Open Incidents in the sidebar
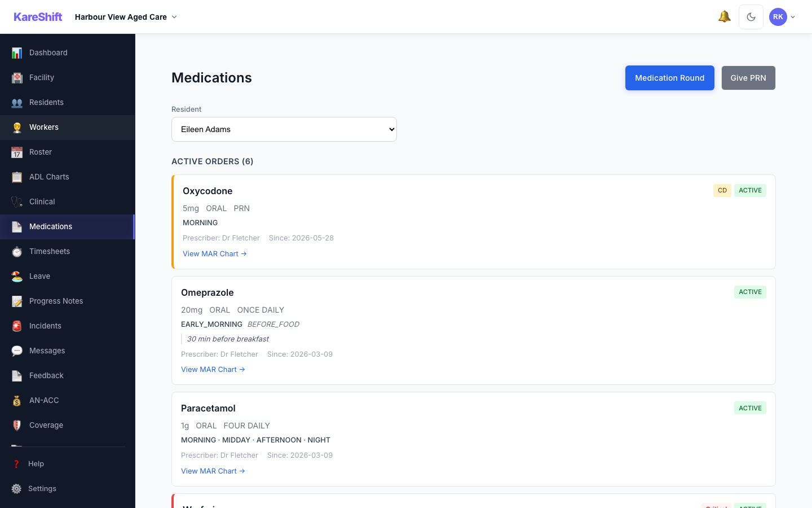The image size is (812, 508). pyautogui.click(x=68, y=326)
